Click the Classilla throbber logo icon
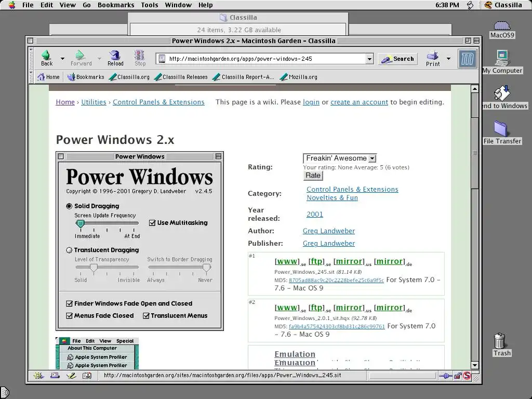This screenshot has width=532, height=399. 467,59
